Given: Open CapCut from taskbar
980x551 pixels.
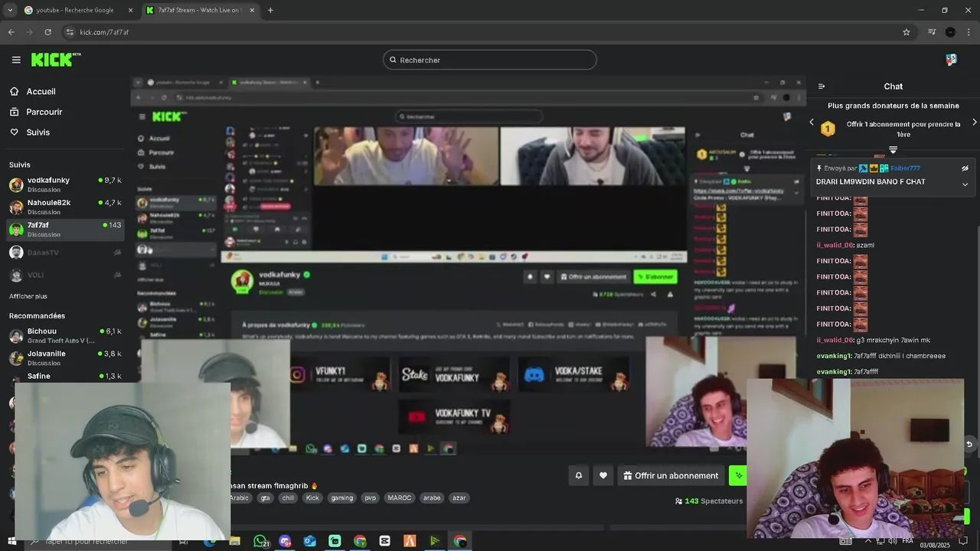Looking at the screenshot, I should click(384, 541).
